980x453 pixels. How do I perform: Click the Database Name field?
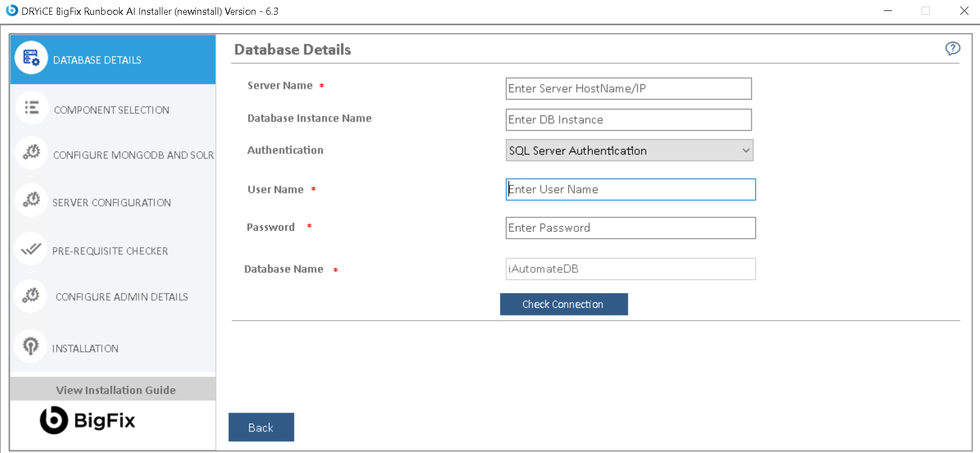tap(631, 269)
